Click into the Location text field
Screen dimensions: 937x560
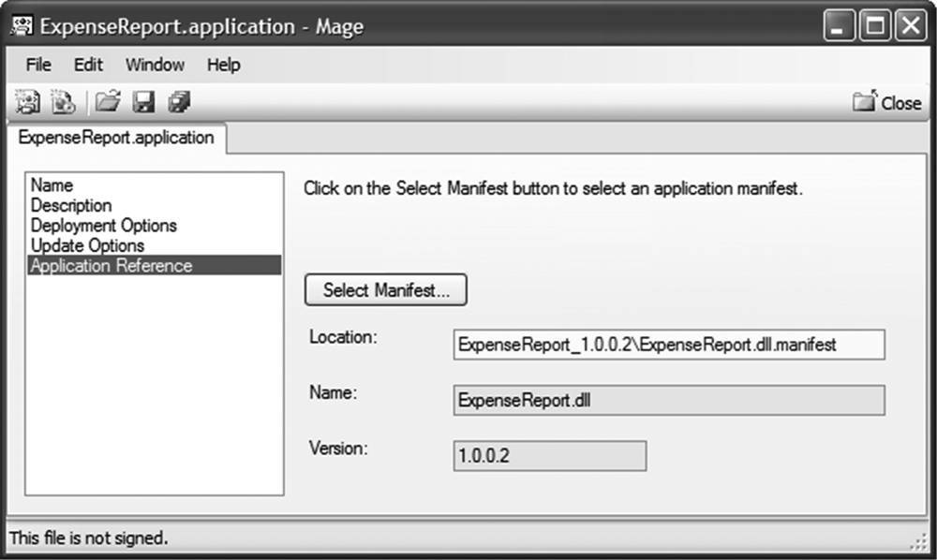tap(669, 345)
